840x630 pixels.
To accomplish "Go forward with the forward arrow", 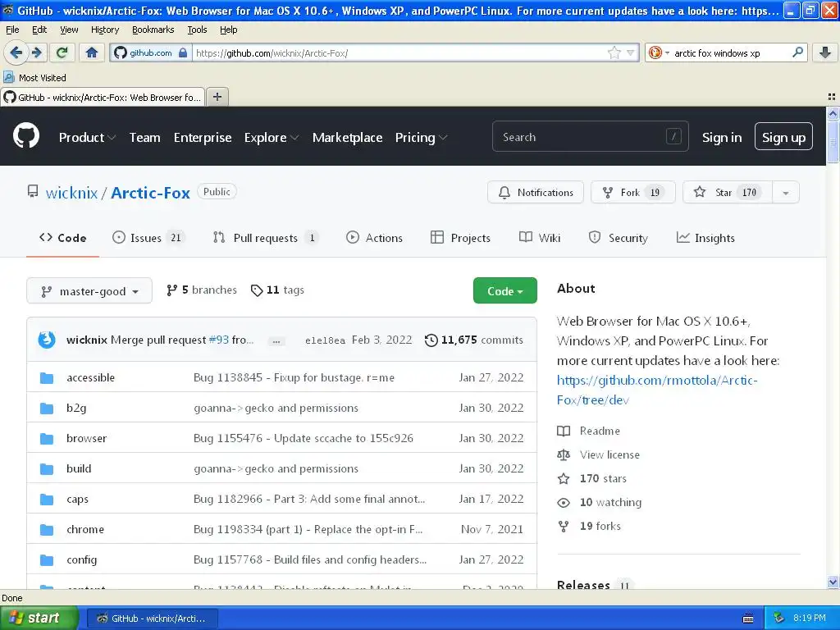I will (x=37, y=52).
